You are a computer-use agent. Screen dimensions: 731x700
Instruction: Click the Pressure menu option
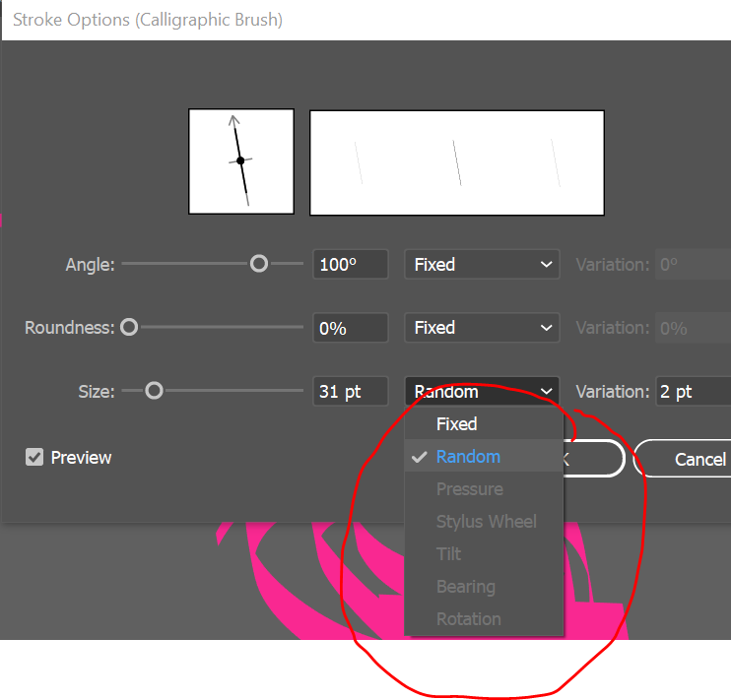pos(469,489)
